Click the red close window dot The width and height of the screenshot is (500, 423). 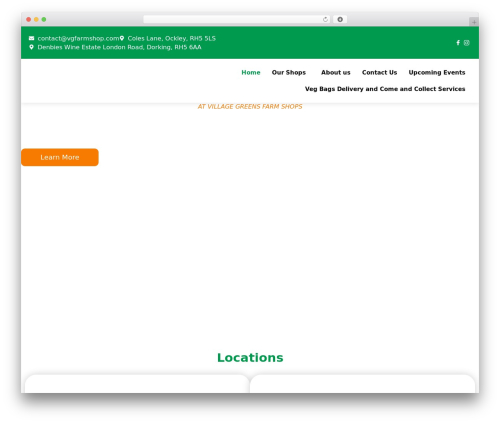(29, 19)
